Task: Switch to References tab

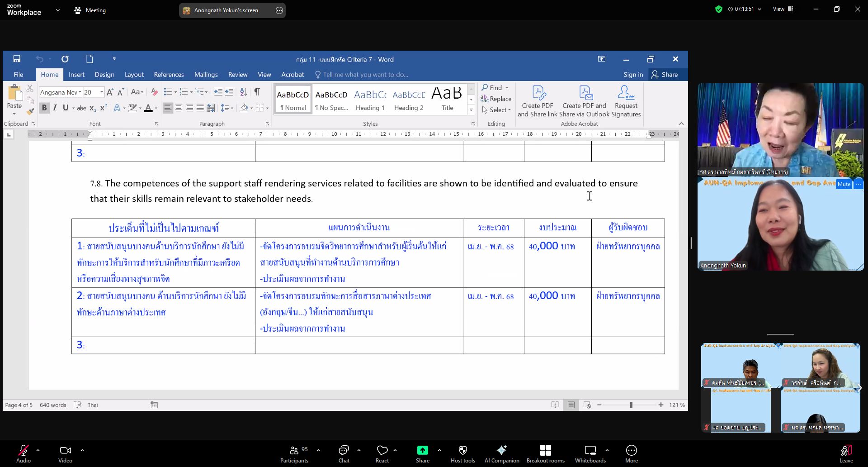Action: click(x=169, y=75)
